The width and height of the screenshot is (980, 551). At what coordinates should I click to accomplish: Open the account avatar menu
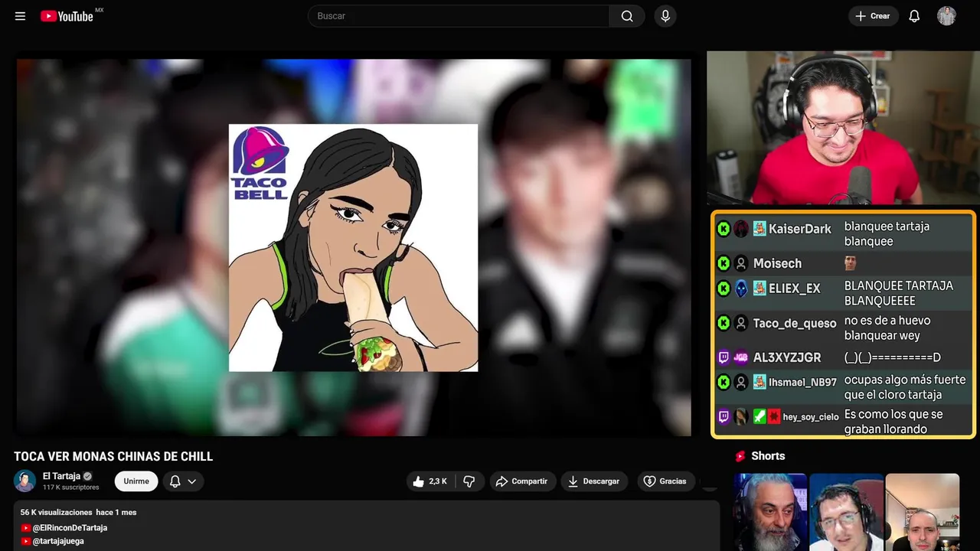tap(946, 16)
